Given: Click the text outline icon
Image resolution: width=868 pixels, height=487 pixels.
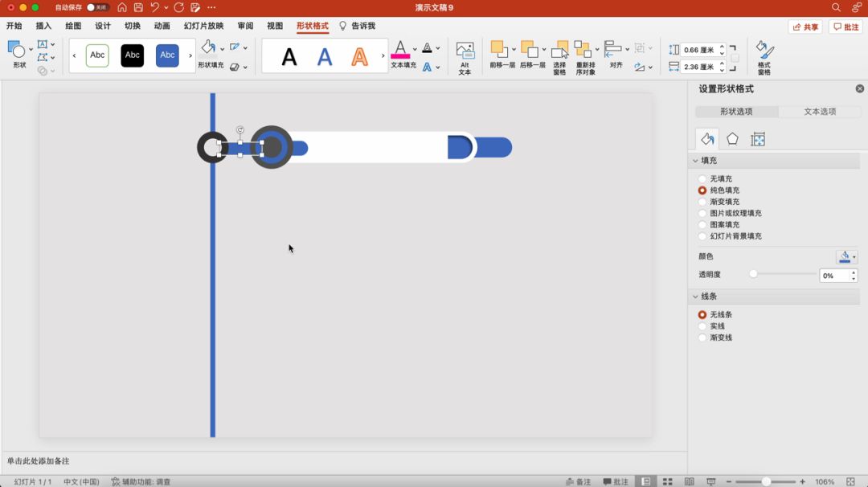Looking at the screenshot, I should click(x=427, y=48).
